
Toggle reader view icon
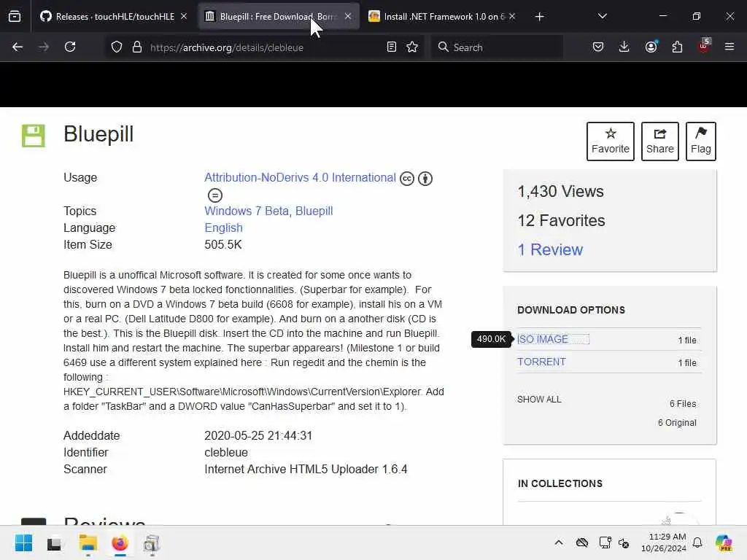(x=391, y=47)
